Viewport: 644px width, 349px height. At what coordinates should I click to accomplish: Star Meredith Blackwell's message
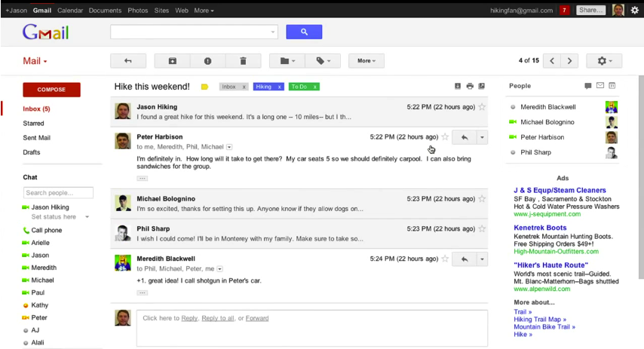click(x=445, y=259)
